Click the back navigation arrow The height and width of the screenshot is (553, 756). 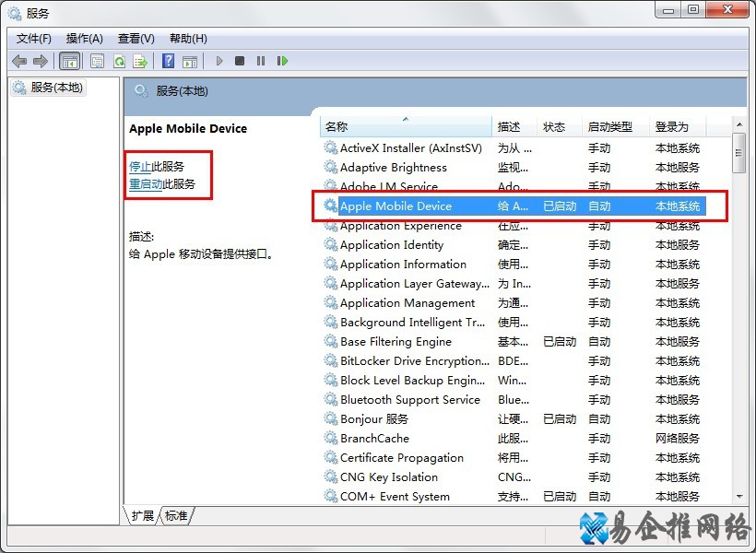coord(18,61)
